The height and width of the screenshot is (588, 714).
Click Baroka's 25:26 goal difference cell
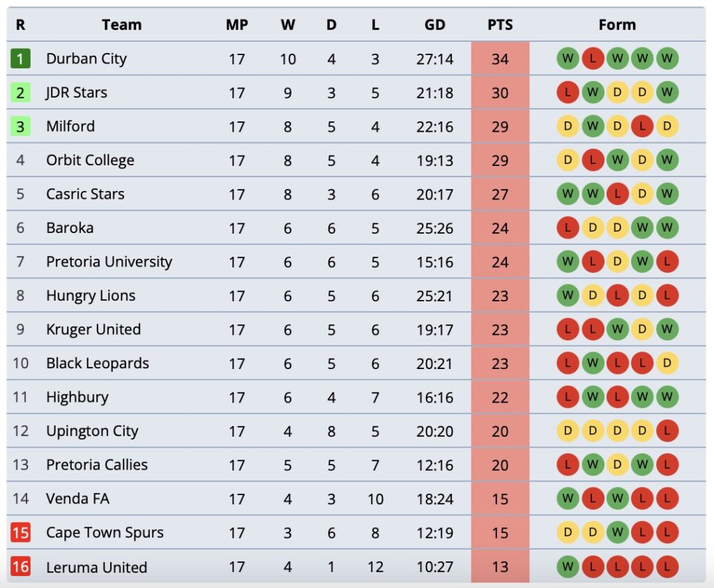[x=434, y=228]
